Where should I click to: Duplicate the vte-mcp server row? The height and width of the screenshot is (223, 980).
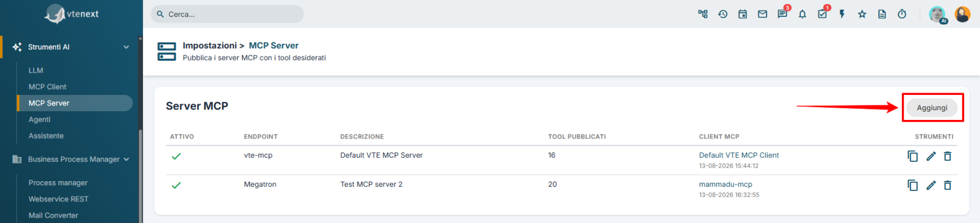pyautogui.click(x=913, y=156)
